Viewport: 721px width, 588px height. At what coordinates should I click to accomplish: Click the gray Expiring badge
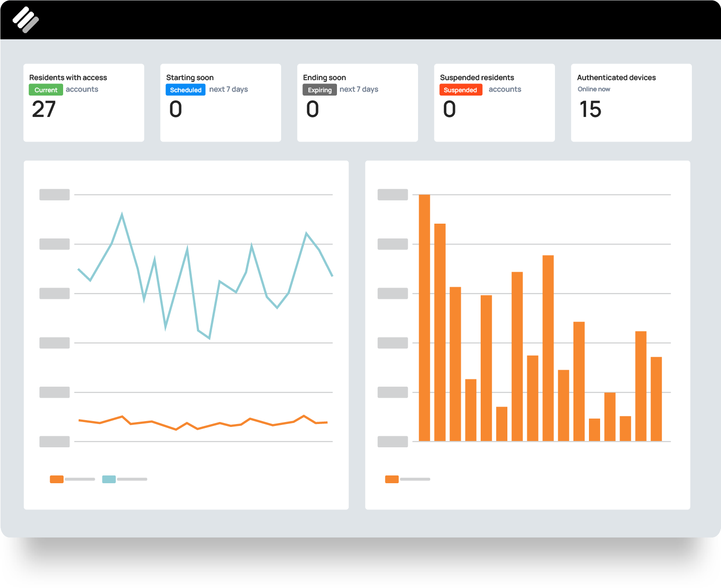point(319,90)
